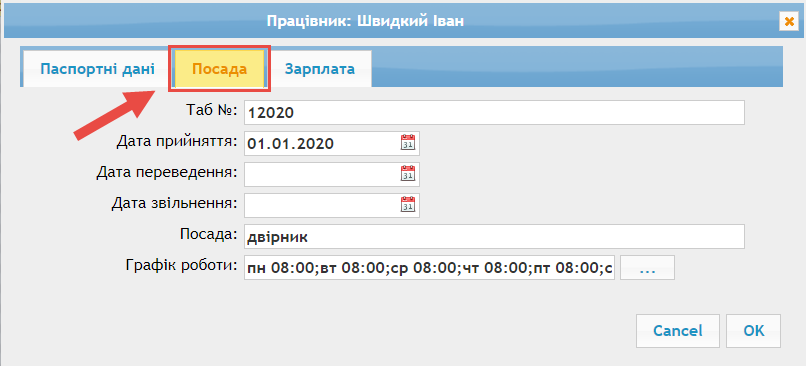Open calendar picker for Дата прийняття
Image resolution: width=806 pixels, height=366 pixels.
408,143
